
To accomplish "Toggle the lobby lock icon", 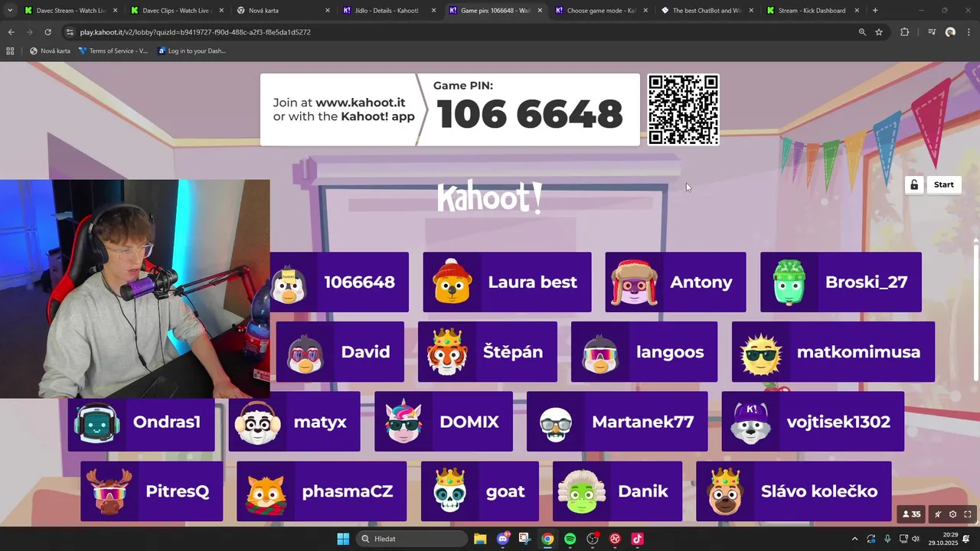I will pos(913,184).
